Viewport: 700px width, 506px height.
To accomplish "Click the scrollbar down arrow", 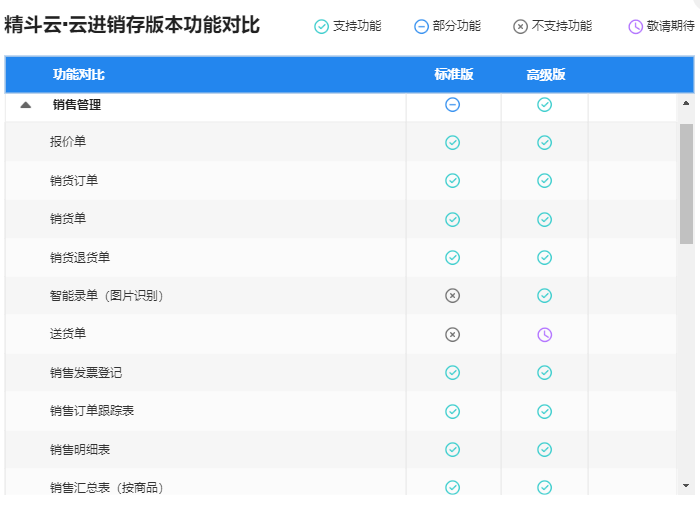I will pyautogui.click(x=686, y=485).
